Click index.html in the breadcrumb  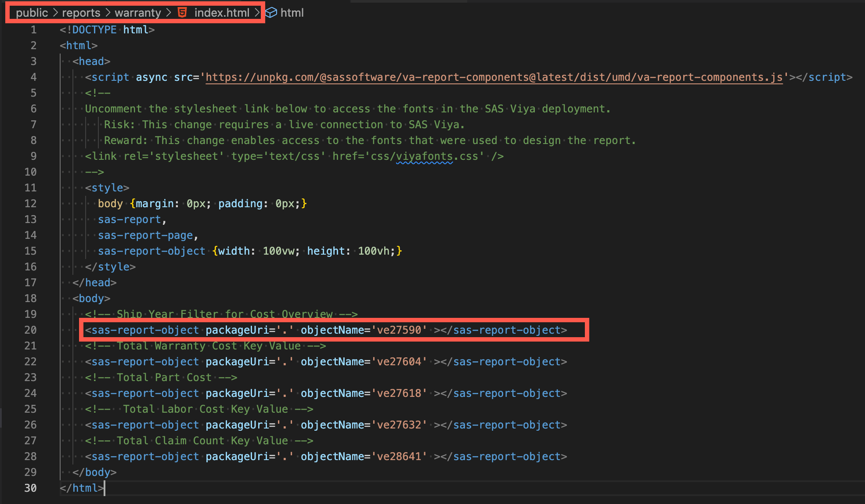tap(222, 13)
